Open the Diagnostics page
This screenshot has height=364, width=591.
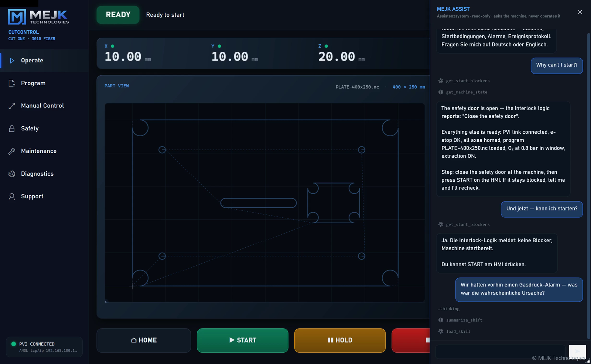click(x=44, y=174)
